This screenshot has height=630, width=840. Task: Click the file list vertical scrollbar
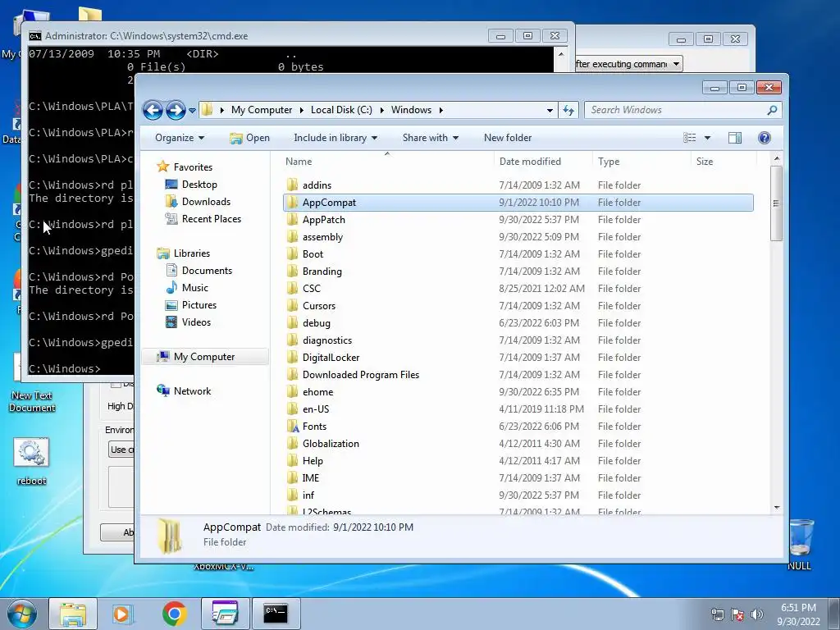coord(776,203)
